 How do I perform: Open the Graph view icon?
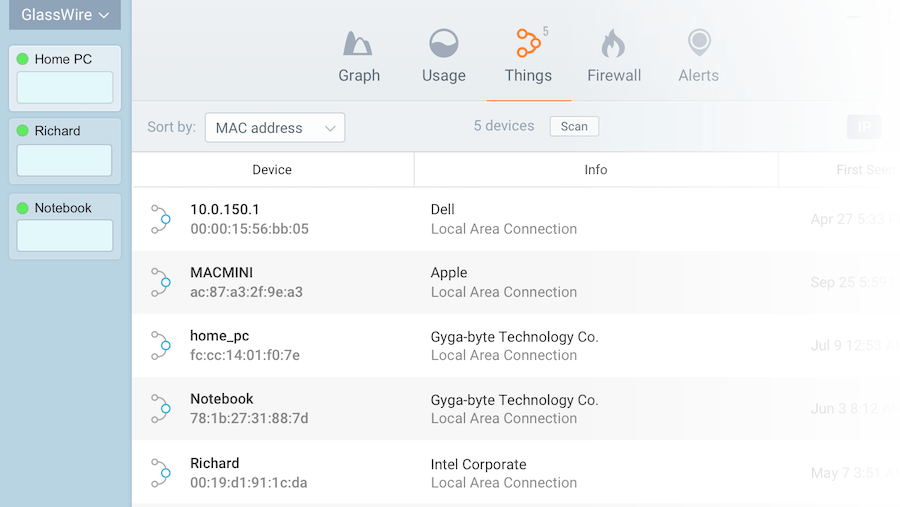[x=358, y=44]
